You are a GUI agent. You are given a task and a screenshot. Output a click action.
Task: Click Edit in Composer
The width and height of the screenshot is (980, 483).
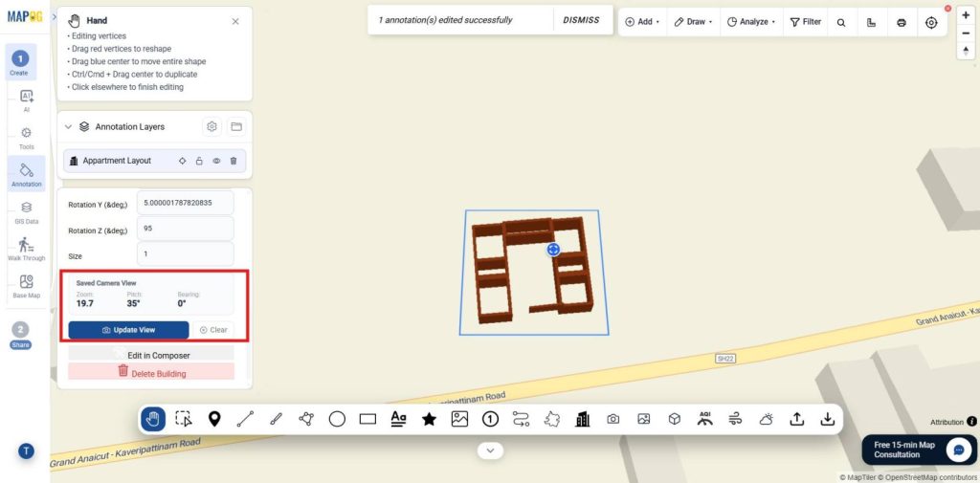click(151, 354)
